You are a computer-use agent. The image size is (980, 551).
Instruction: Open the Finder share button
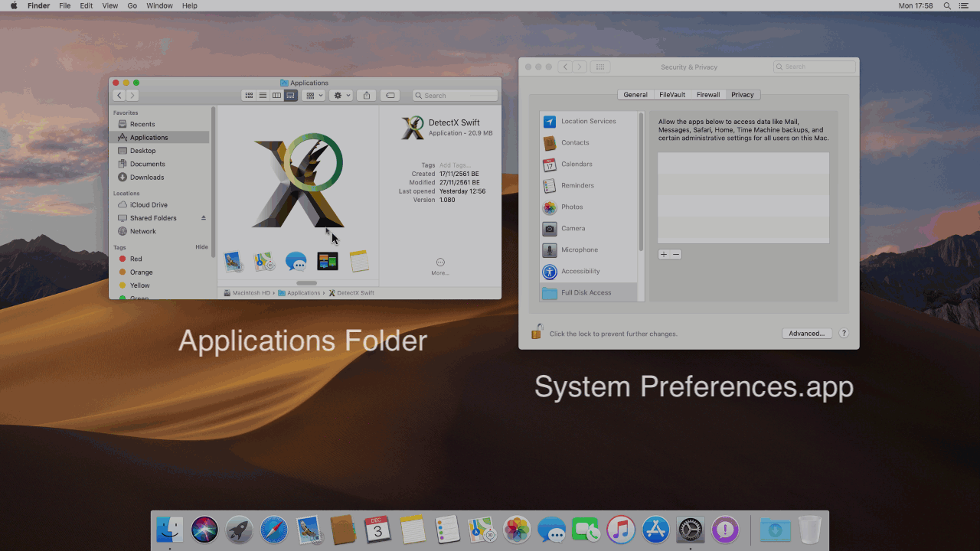tap(366, 96)
